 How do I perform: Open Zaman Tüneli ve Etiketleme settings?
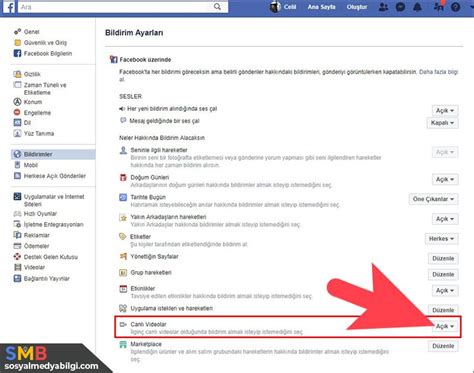click(x=45, y=89)
